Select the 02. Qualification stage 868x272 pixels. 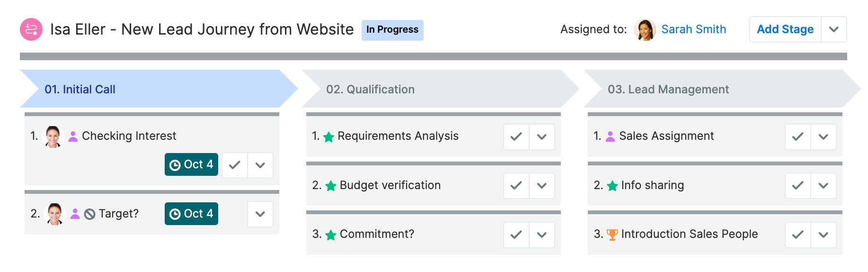pos(370,89)
